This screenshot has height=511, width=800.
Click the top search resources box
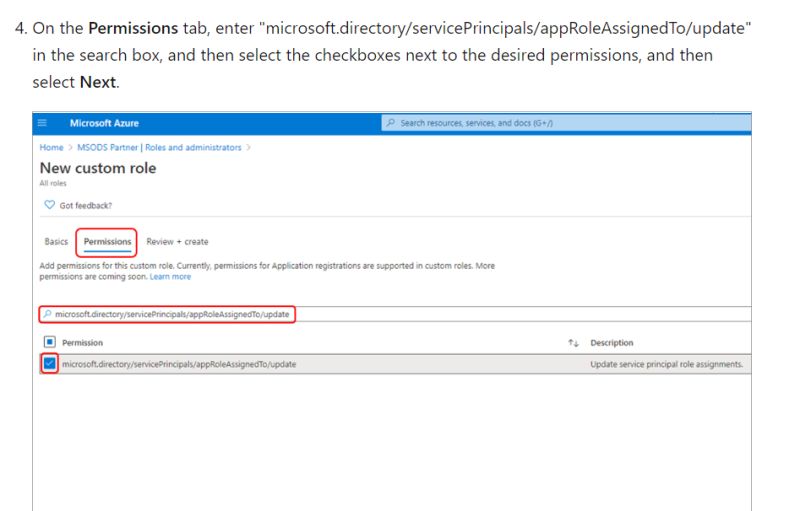(566, 123)
